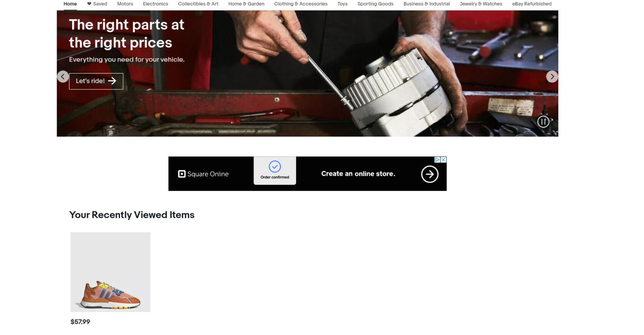This screenshot has height=335, width=644.
Task: Click the Square Online logo
Action: 203,174
